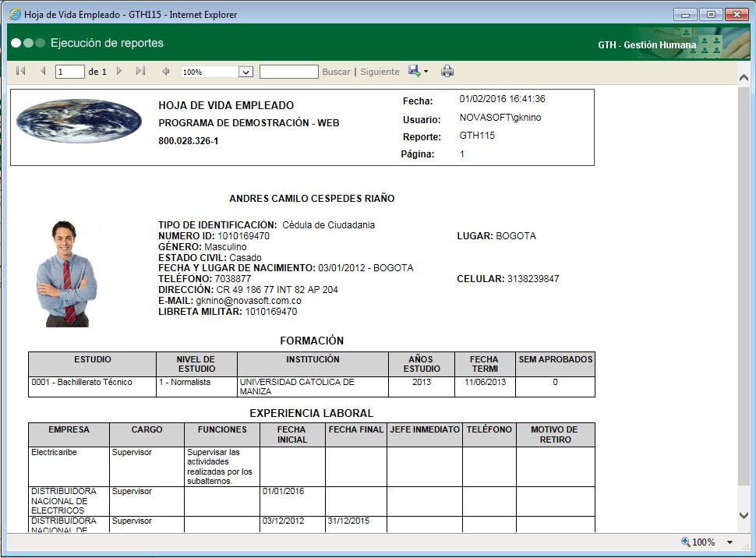
Task: Click the JEFE INMEDIATO column header
Action: (424, 435)
